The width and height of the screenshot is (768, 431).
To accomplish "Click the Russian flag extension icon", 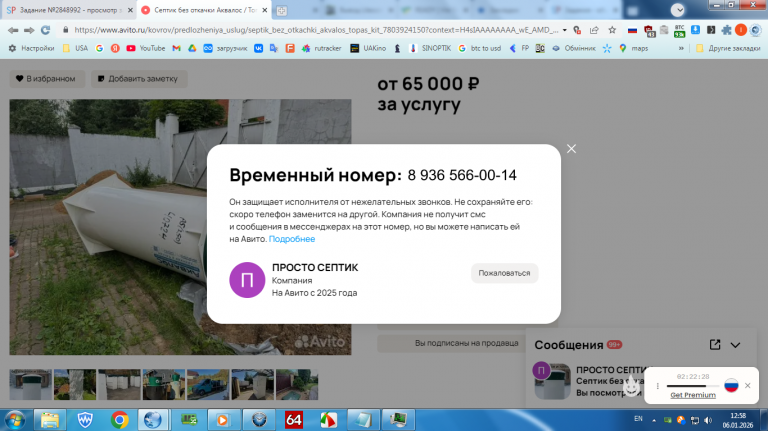I will [632, 30].
